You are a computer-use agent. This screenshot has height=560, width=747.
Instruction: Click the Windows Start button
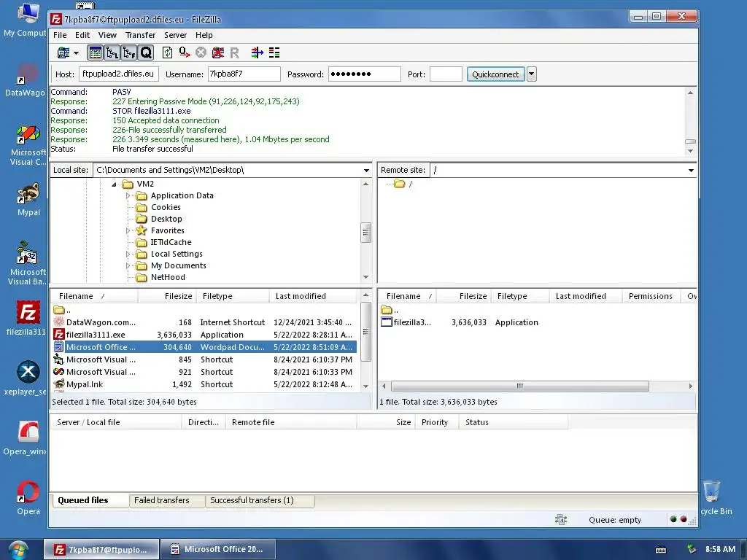click(x=18, y=550)
